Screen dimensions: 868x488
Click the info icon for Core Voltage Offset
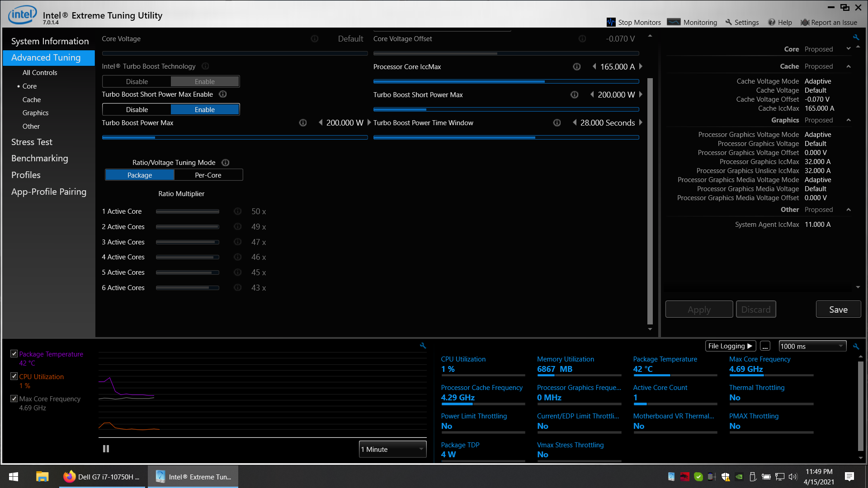click(x=582, y=39)
